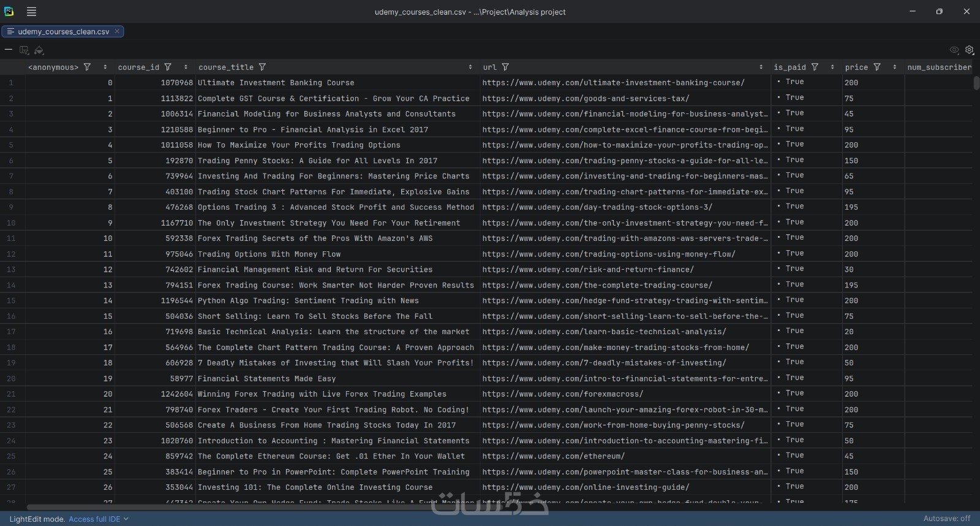This screenshot has height=526, width=980.
Task: Open the main hamburger menu
Action: click(31, 12)
